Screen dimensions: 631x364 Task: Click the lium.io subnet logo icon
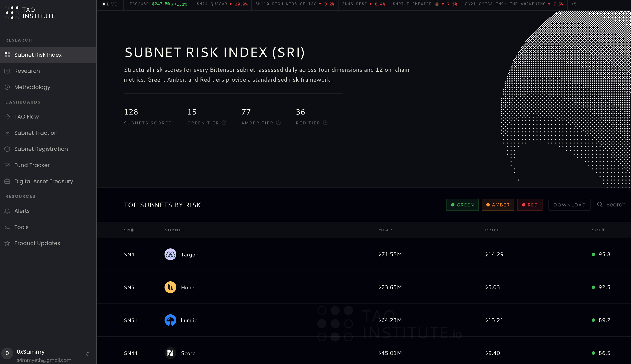coord(170,320)
